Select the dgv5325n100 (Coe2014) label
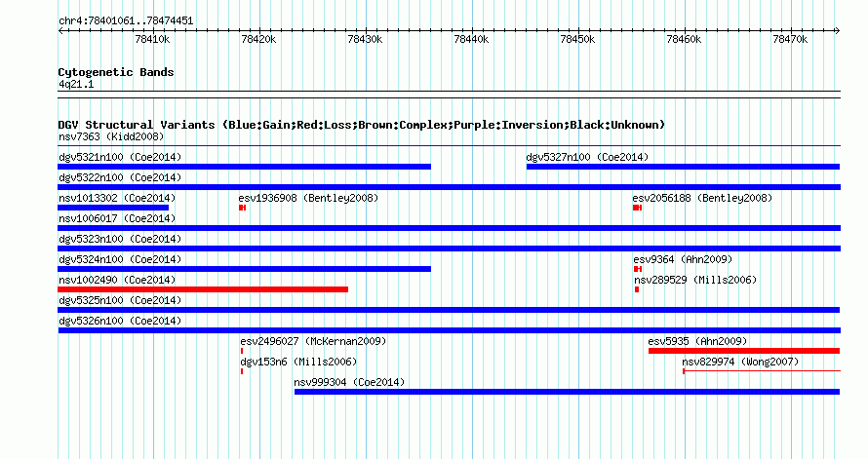The height and width of the screenshot is (459, 868). (x=120, y=300)
